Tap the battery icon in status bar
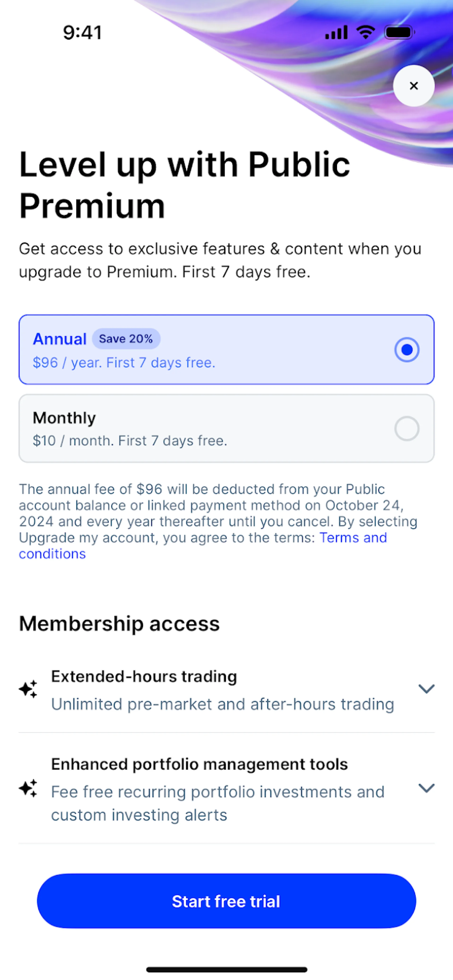The height and width of the screenshot is (980, 453). point(399,32)
